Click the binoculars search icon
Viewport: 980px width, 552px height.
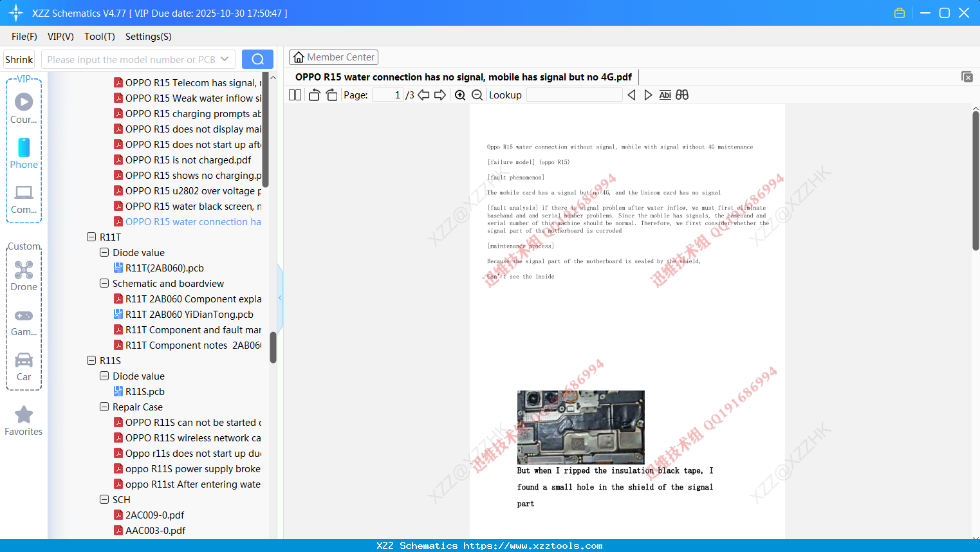pyautogui.click(x=682, y=95)
